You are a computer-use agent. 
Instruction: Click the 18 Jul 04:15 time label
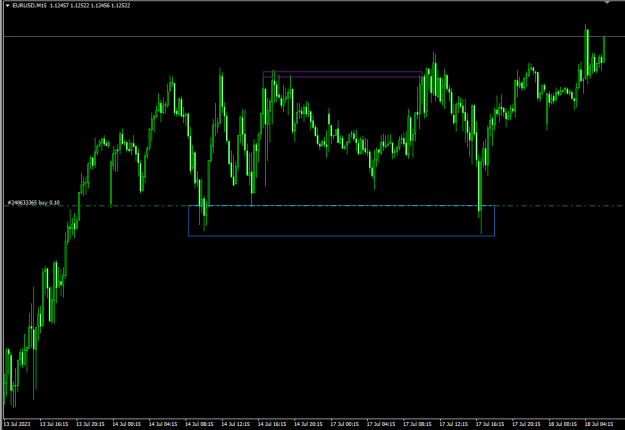point(598,424)
